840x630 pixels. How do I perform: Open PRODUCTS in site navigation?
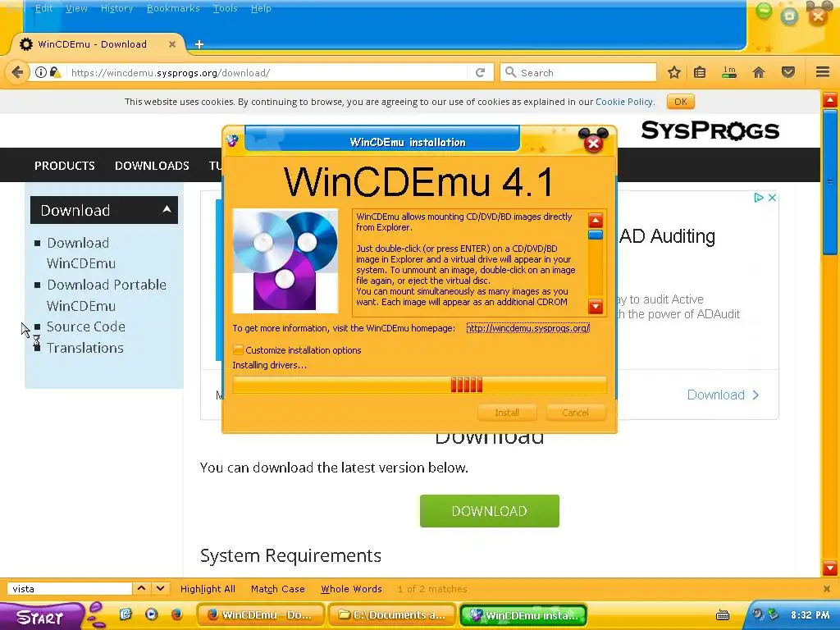pyautogui.click(x=65, y=166)
